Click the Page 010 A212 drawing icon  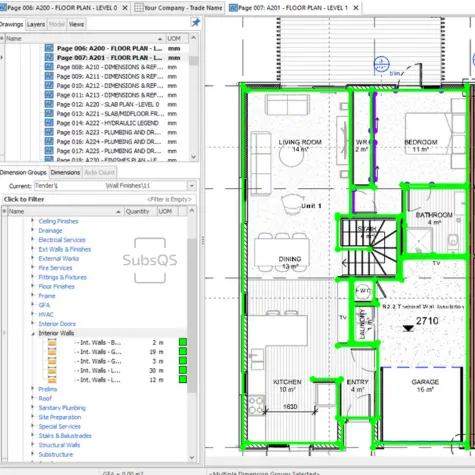tap(49, 85)
